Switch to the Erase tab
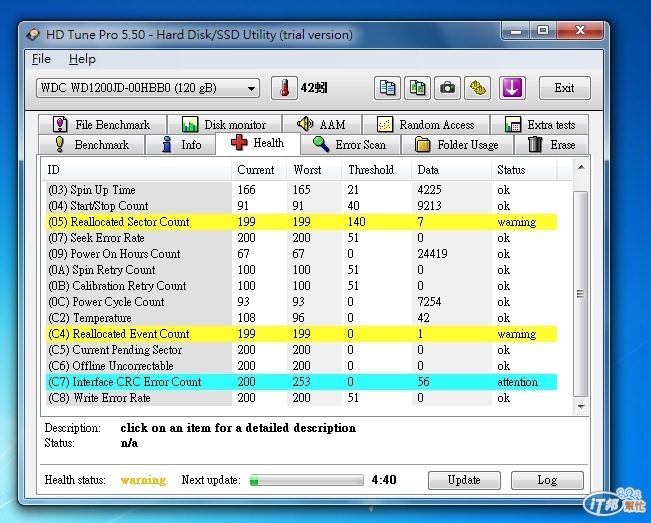The height and width of the screenshot is (523, 651). (x=551, y=144)
